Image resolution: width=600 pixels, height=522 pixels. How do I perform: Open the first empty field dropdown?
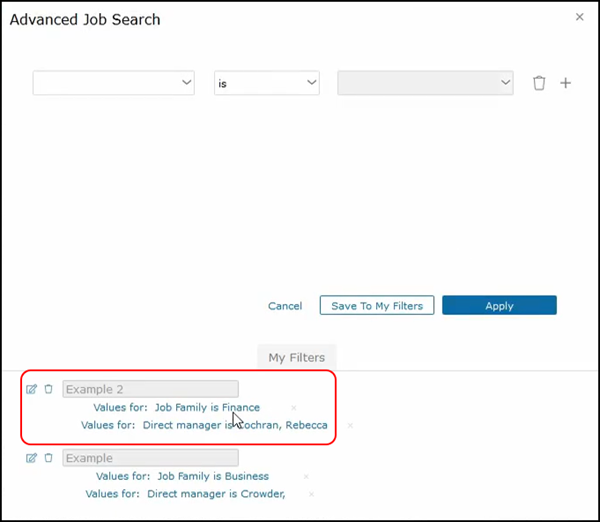pyautogui.click(x=114, y=84)
